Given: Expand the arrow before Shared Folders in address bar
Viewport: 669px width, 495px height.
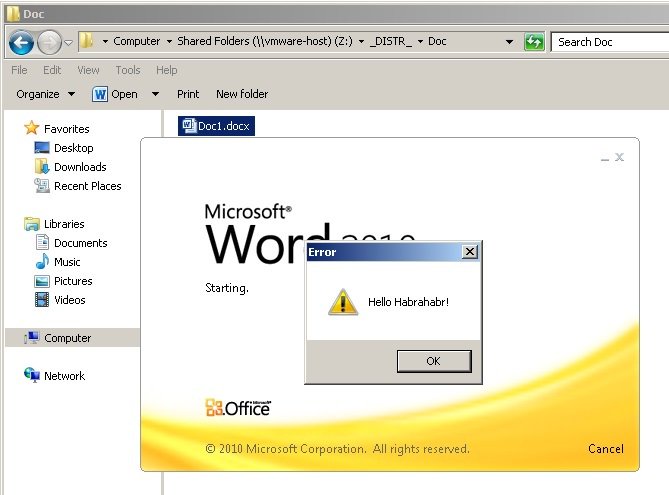Looking at the screenshot, I should (x=169, y=41).
